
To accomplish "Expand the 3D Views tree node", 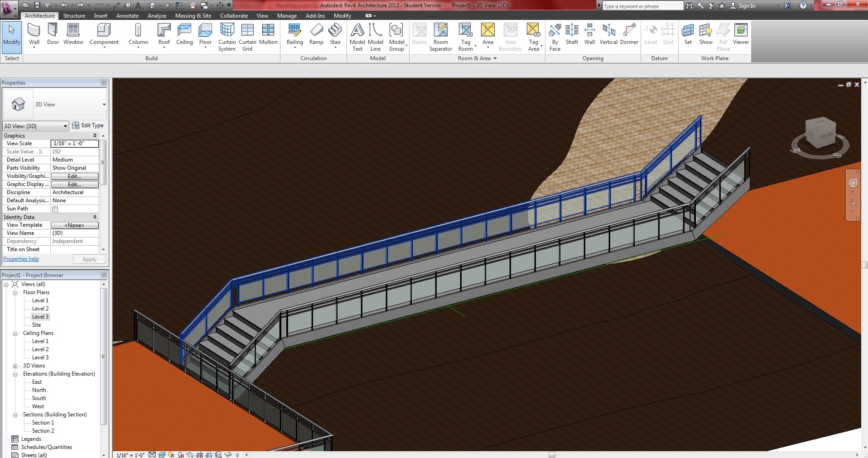I will pos(15,366).
